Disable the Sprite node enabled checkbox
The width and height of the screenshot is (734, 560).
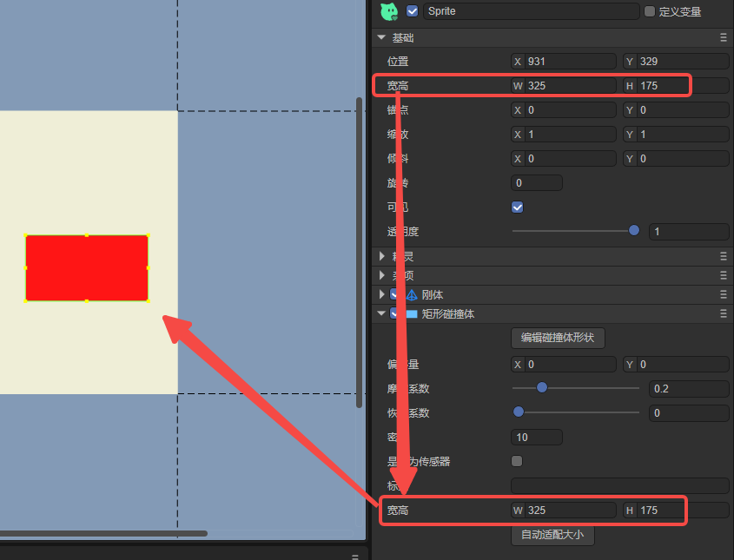[413, 11]
